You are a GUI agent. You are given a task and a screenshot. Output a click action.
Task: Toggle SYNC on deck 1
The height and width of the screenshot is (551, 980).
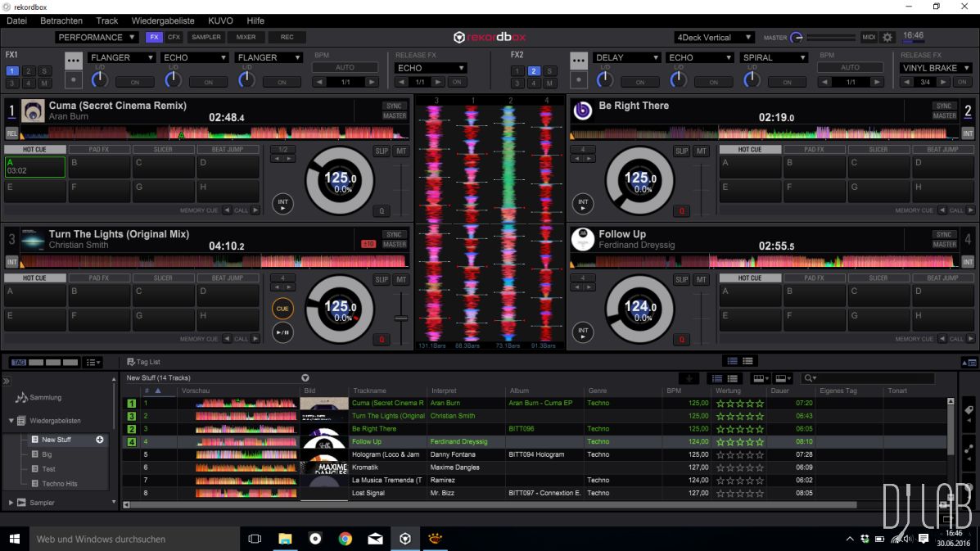point(395,106)
